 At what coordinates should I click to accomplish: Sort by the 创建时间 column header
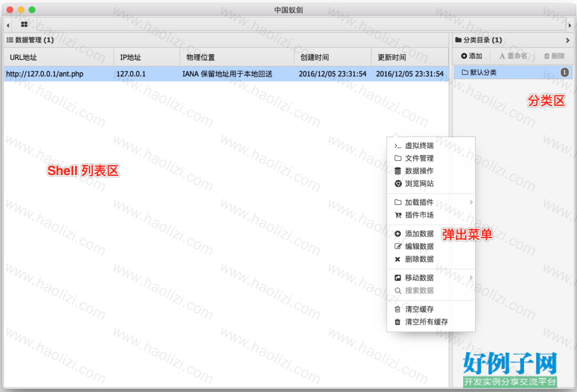click(x=333, y=57)
